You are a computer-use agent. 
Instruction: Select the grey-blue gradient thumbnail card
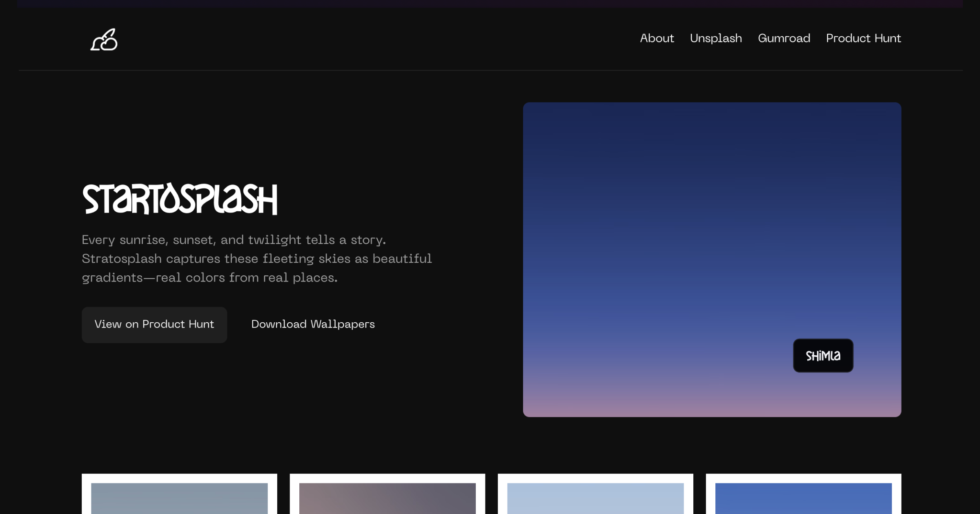179,498
